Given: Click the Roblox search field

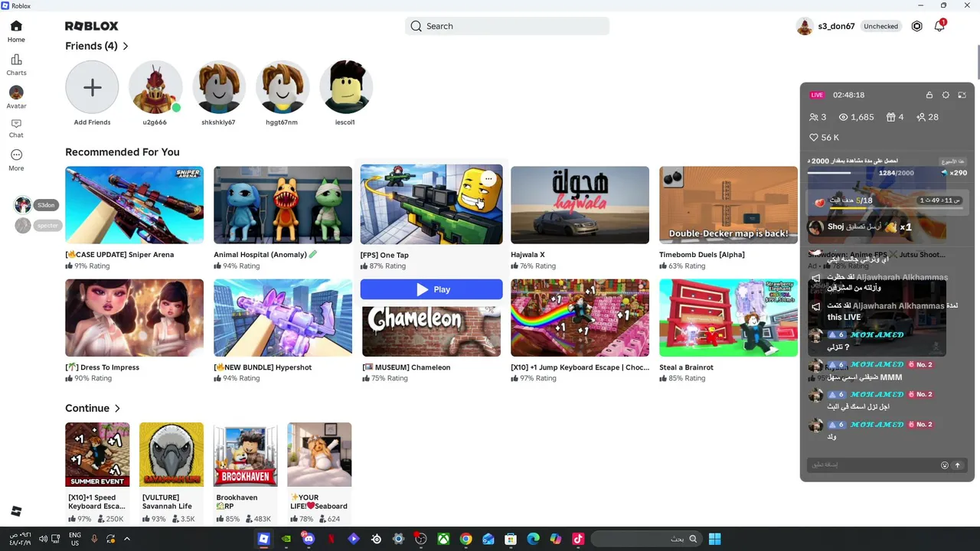Looking at the screenshot, I should pyautogui.click(x=507, y=26).
